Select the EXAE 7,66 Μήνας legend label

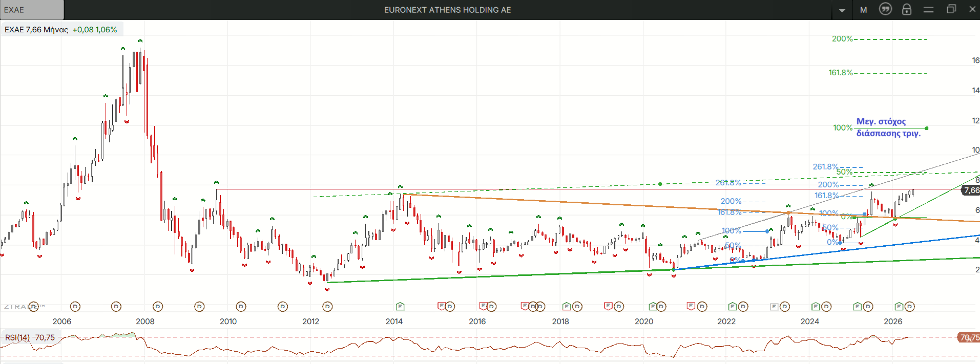coord(36,30)
